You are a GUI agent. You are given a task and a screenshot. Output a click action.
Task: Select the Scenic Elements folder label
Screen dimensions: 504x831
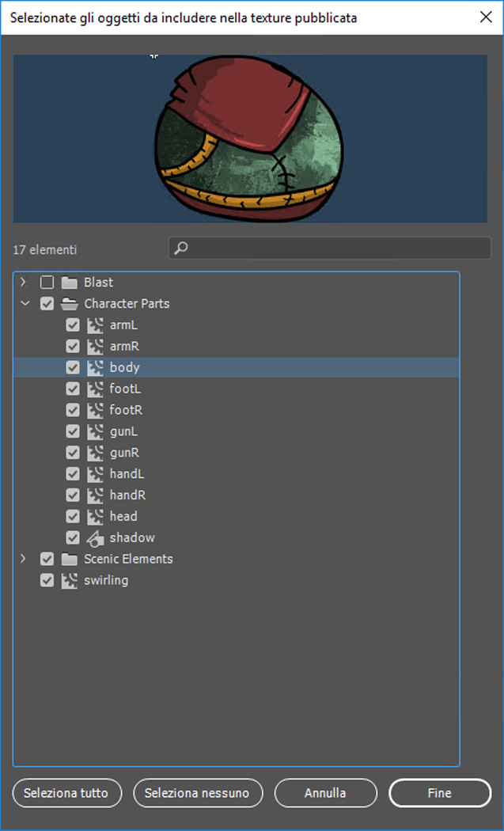click(128, 559)
